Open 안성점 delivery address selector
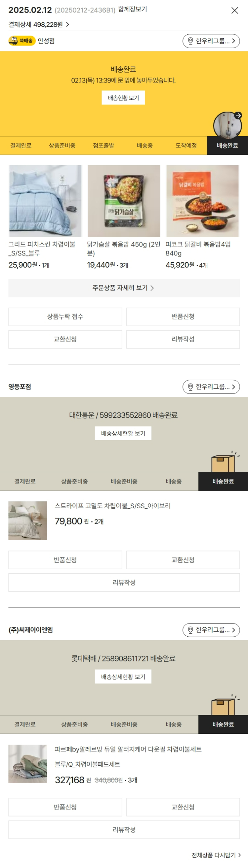248x868 pixels. 211,41
